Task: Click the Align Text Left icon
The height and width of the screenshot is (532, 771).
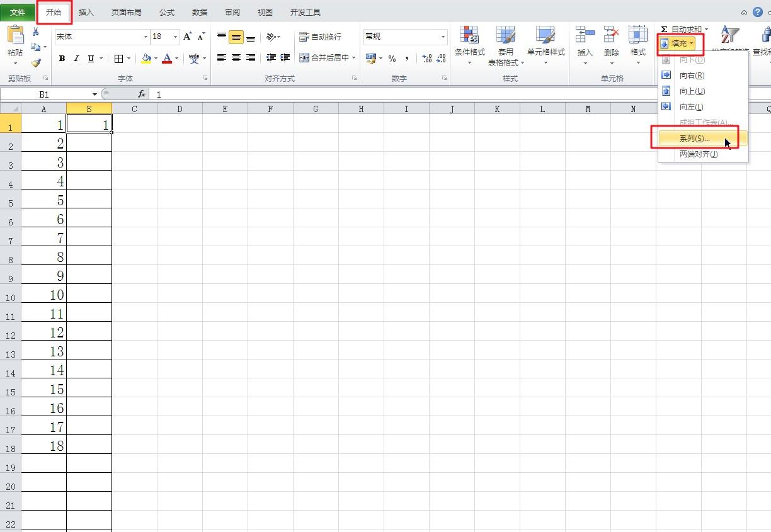Action: pos(222,58)
